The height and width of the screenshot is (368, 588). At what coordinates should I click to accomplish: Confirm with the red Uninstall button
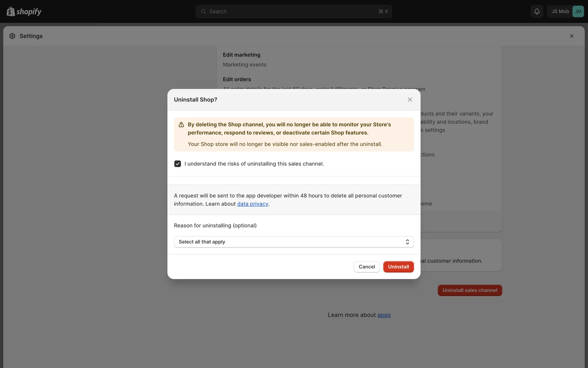pyautogui.click(x=398, y=267)
